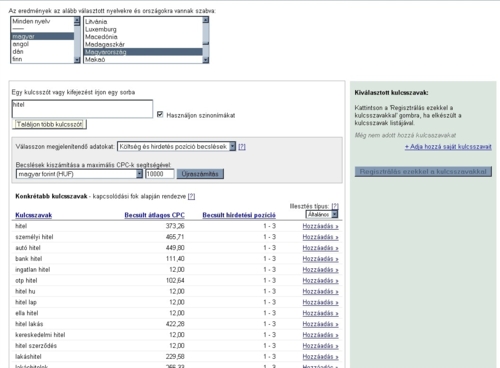Screen dimensions: 500x368
Task: Click the keyword cell 'hitel lakás'
Action: coord(29,324)
